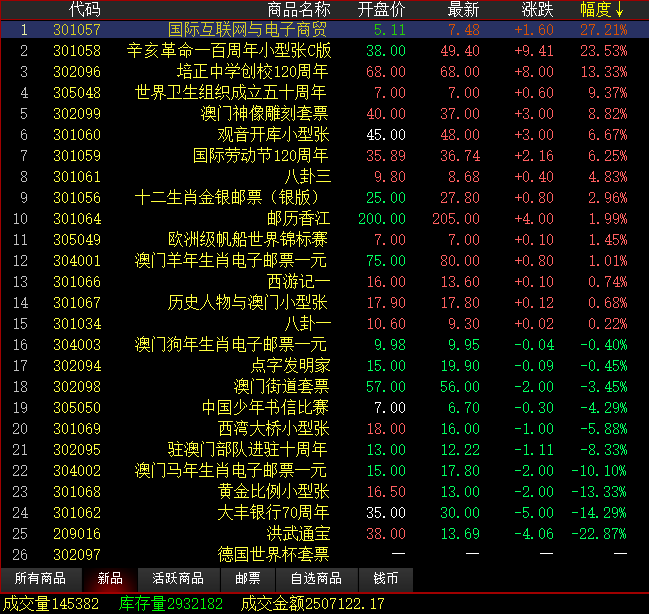649x614 pixels.
Task: Click code 302097
Action: (x=77, y=555)
